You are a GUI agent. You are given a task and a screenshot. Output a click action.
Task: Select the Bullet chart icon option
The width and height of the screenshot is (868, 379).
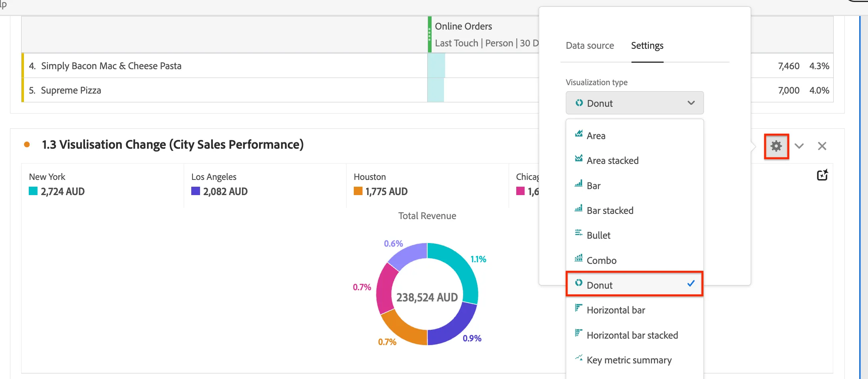pos(579,233)
